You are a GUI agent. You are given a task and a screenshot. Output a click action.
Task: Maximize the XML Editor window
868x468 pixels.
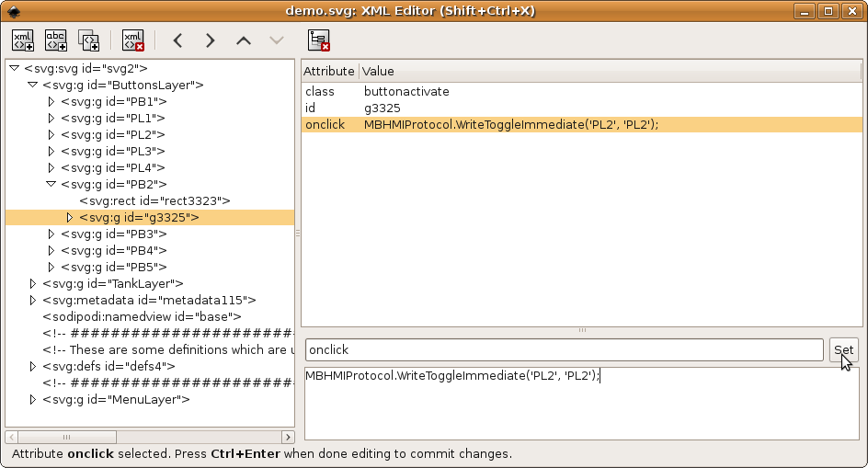828,11
